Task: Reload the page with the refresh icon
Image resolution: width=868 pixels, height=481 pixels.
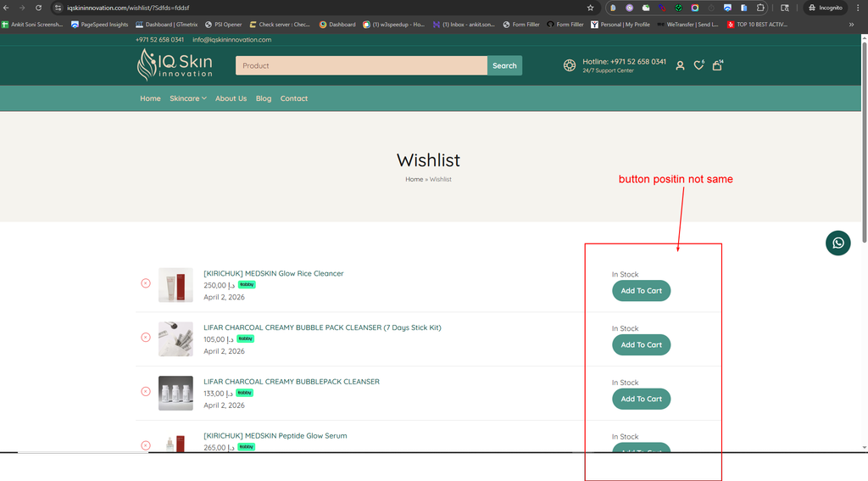Action: (x=39, y=8)
